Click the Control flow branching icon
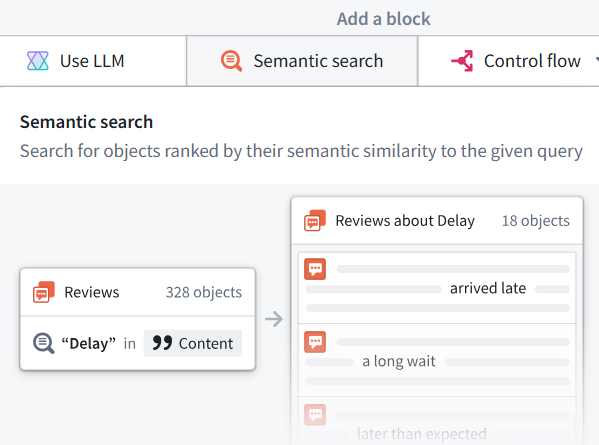This screenshot has height=445, width=599. click(x=462, y=61)
